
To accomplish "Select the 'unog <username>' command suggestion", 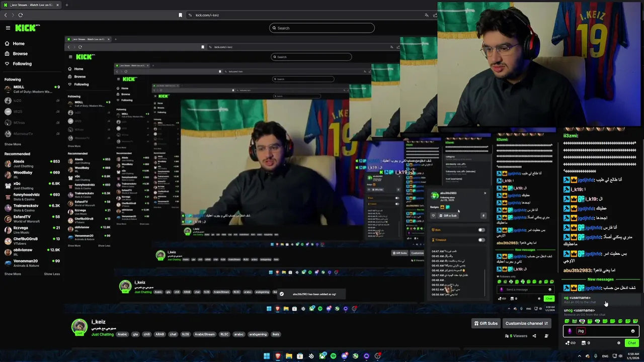I will click(601, 312).
